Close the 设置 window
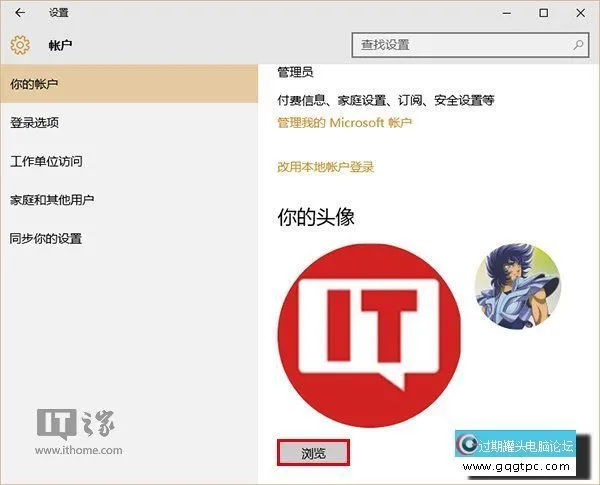Image resolution: width=600 pixels, height=485 pixels. pos(583,13)
